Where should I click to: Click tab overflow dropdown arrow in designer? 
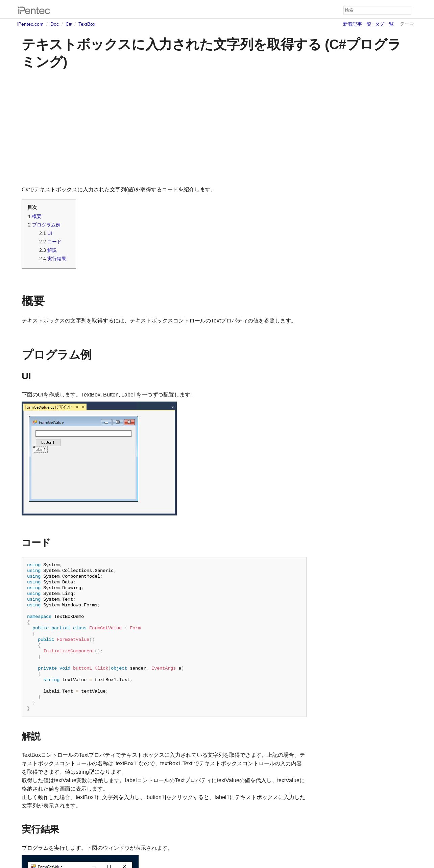pos(173,407)
